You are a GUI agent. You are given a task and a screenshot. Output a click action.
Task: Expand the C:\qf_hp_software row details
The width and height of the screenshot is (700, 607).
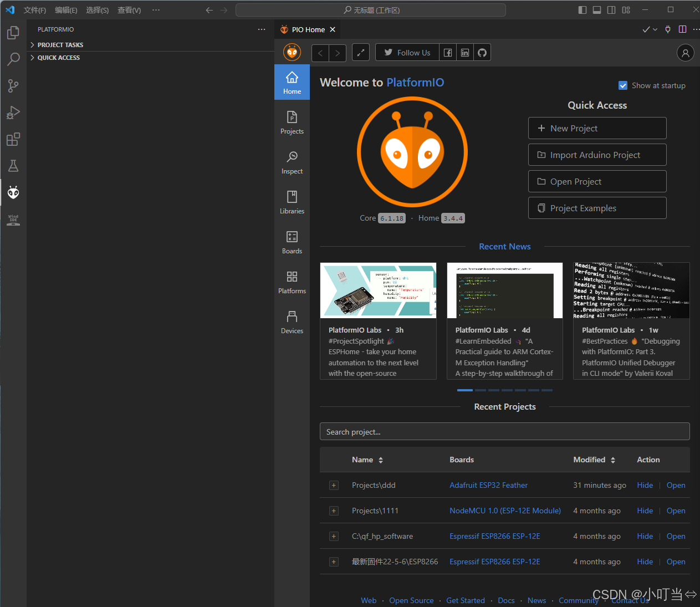point(334,536)
